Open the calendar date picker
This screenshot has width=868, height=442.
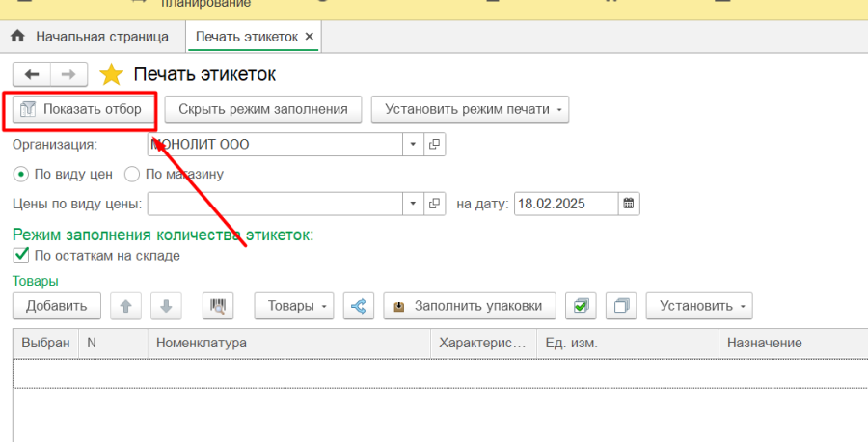pyautogui.click(x=629, y=204)
